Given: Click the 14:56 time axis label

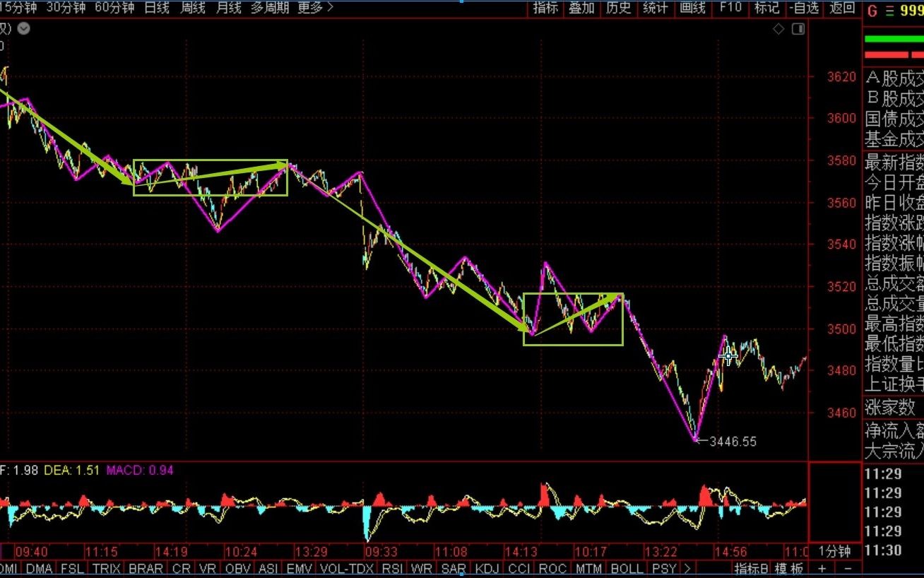Looking at the screenshot, I should point(730,551).
